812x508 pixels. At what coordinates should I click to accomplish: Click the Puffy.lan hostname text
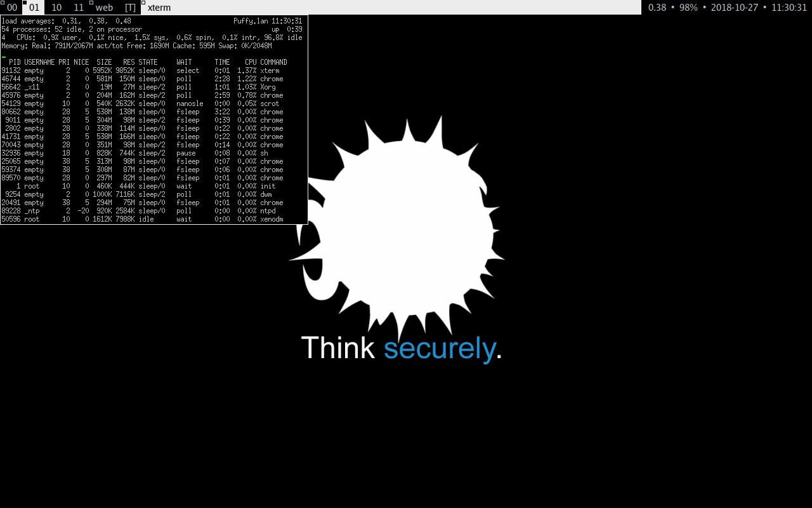251,21
